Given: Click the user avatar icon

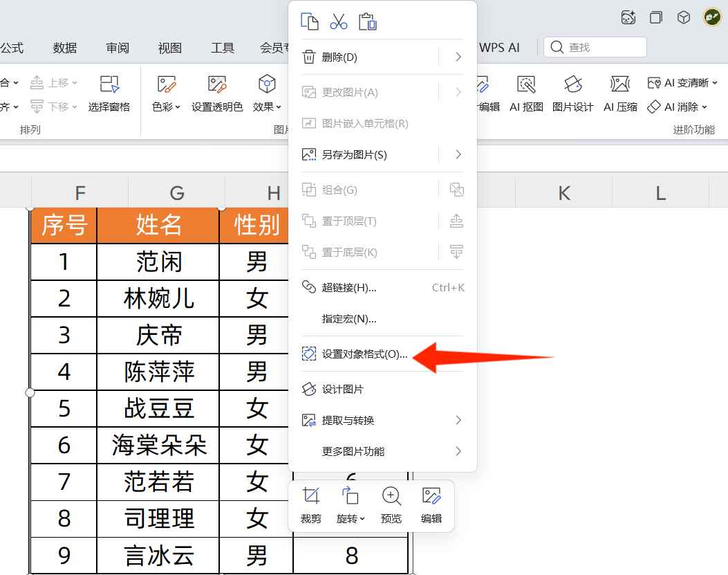Looking at the screenshot, I should (x=711, y=18).
